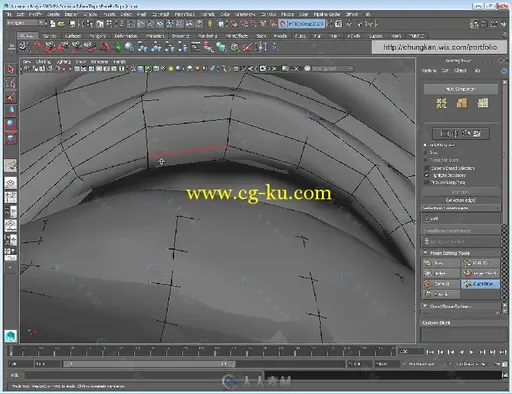Toggle the viewport smooth shade all button
512x394 pixels.
140,69
